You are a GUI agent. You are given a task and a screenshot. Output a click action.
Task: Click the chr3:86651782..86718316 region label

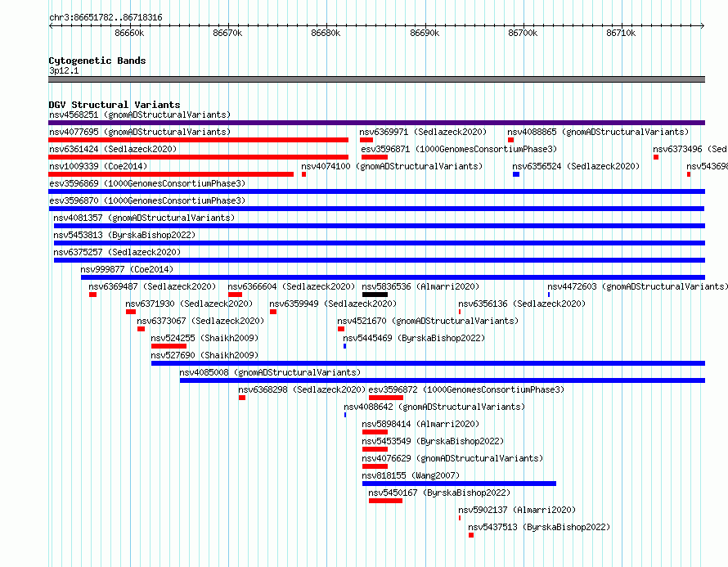click(x=106, y=17)
